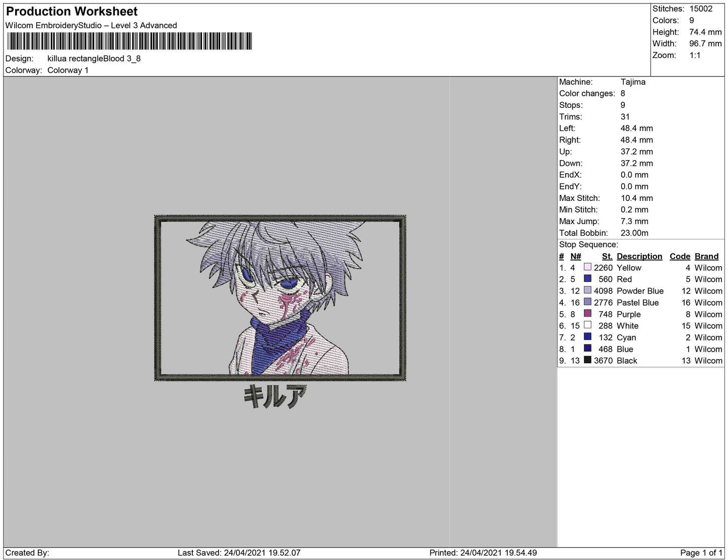Click the Machine value "Tajima"
The height and width of the screenshot is (560, 728).
click(x=633, y=82)
